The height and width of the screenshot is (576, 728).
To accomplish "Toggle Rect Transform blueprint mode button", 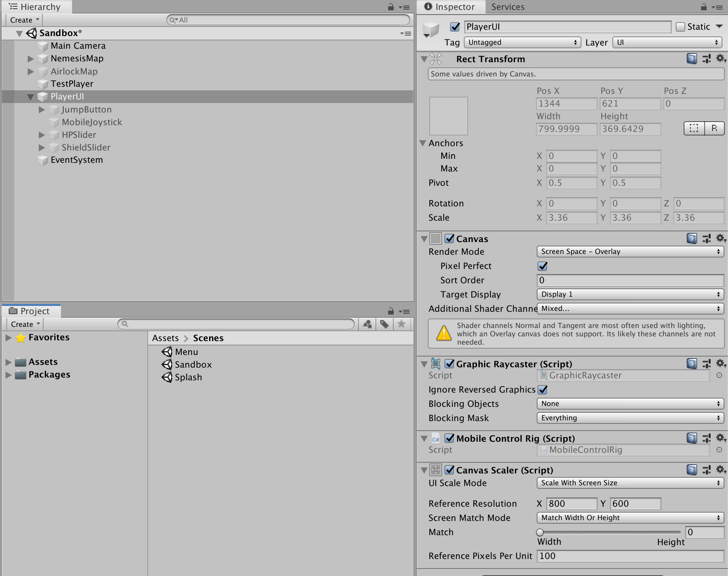I will pyautogui.click(x=694, y=128).
